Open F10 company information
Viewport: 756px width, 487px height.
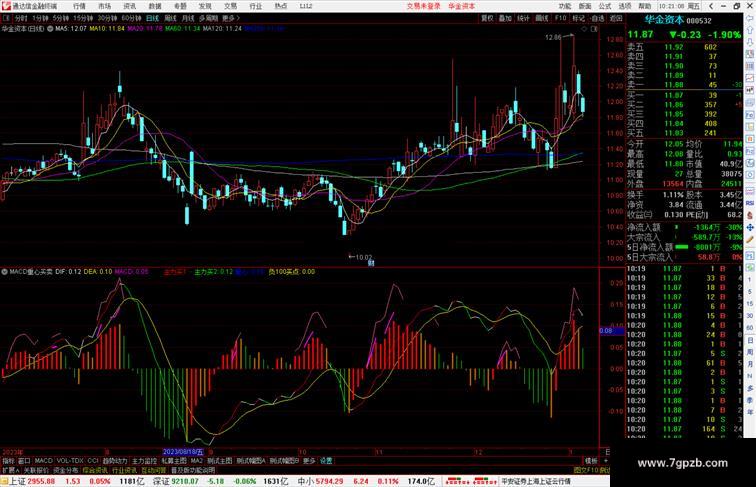click(560, 18)
